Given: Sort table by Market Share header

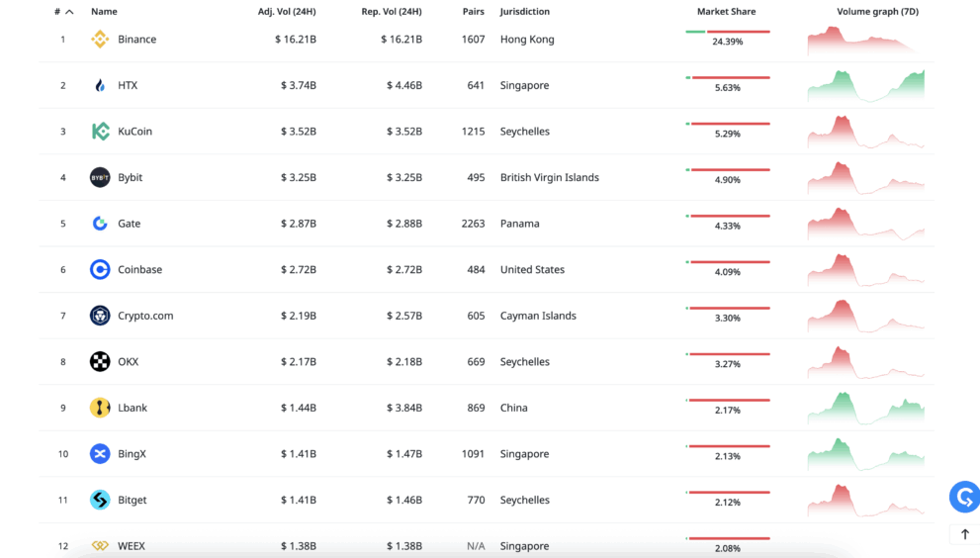Looking at the screenshot, I should (726, 12).
